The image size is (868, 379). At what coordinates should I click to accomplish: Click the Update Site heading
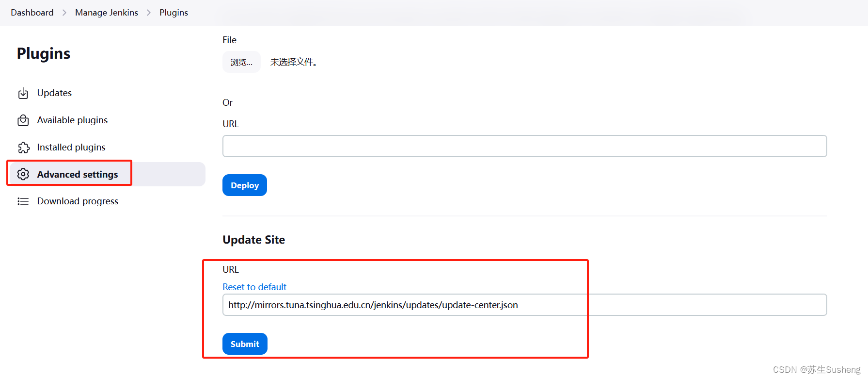(x=253, y=240)
